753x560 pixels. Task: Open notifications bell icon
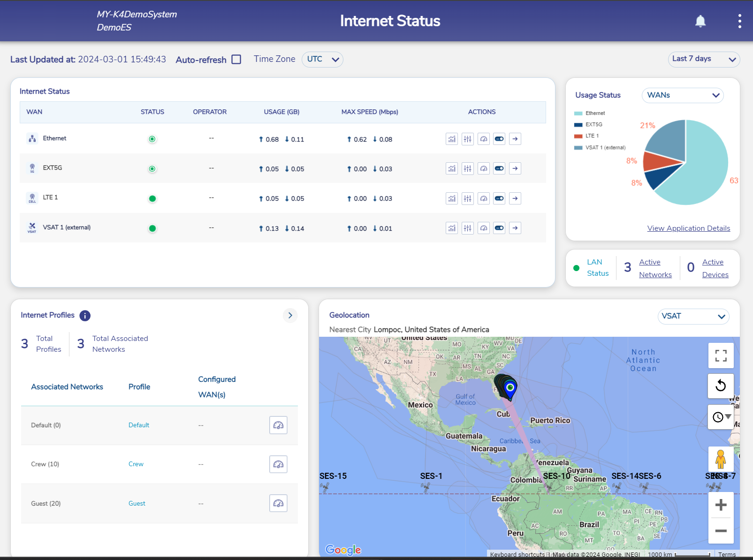tap(700, 21)
